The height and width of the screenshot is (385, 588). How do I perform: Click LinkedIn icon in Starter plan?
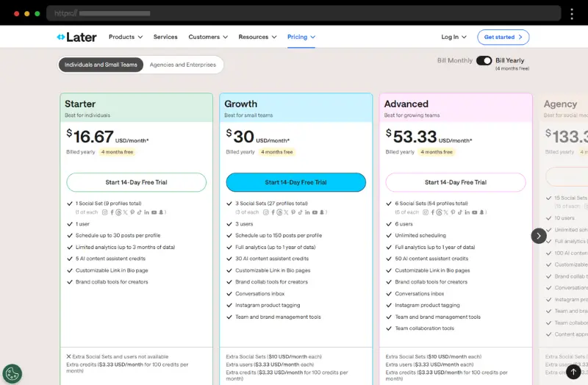pos(146,212)
